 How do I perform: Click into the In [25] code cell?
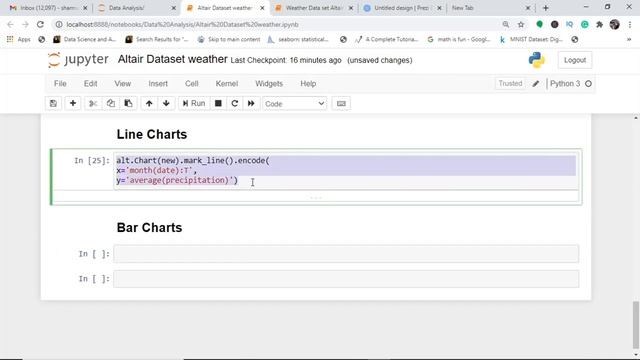point(346,171)
